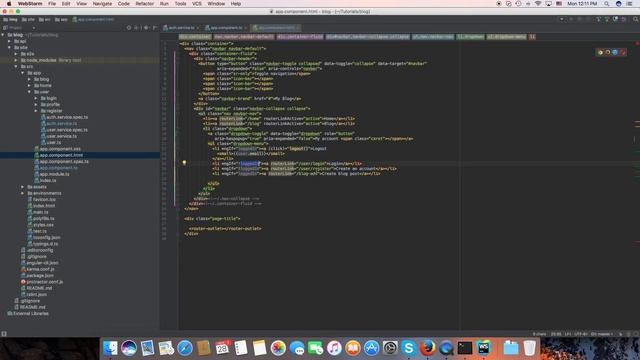The height and width of the screenshot is (360, 640).
Task: Expand the api folder
Action: [x=10, y=41]
